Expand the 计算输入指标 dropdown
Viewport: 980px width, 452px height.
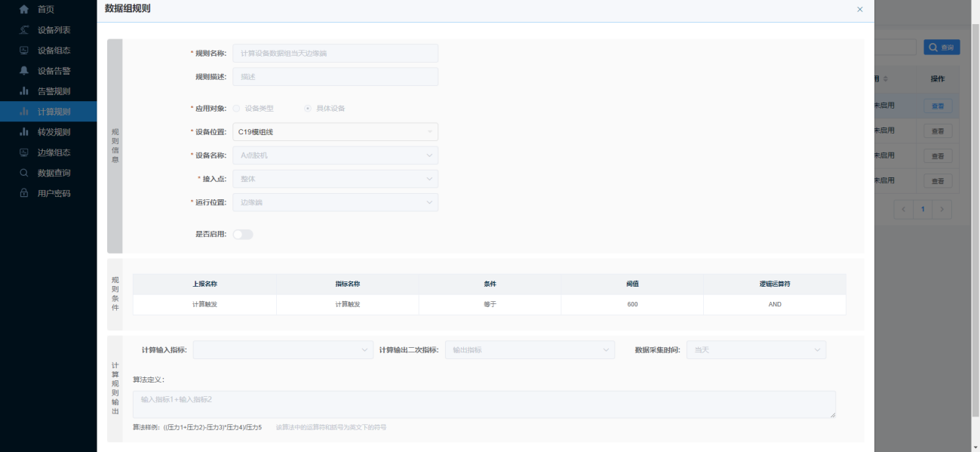(283, 350)
